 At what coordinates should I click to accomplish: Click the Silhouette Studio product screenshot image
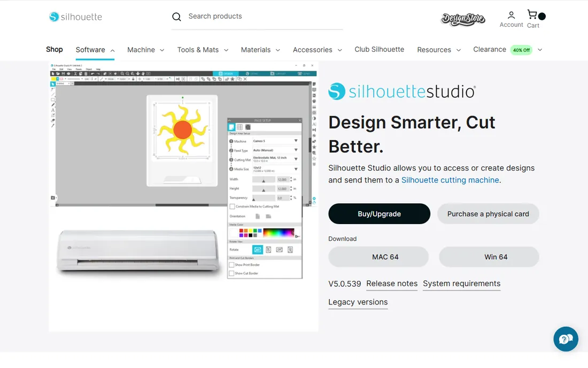click(183, 197)
